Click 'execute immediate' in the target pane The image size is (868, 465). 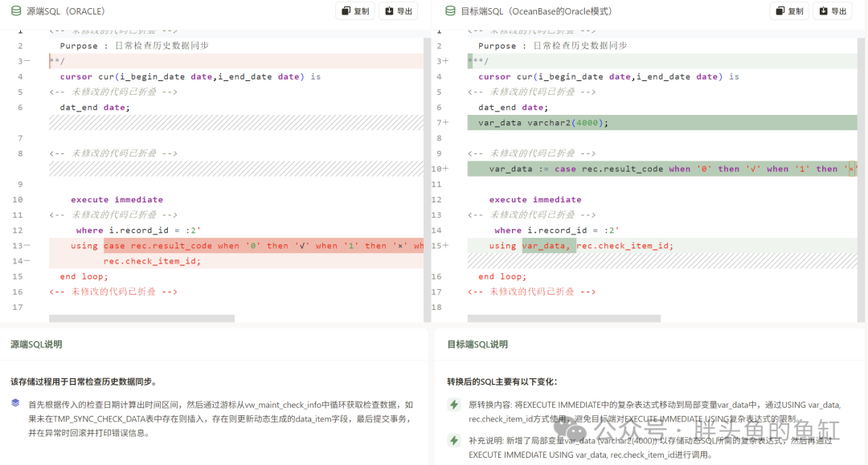535,200
